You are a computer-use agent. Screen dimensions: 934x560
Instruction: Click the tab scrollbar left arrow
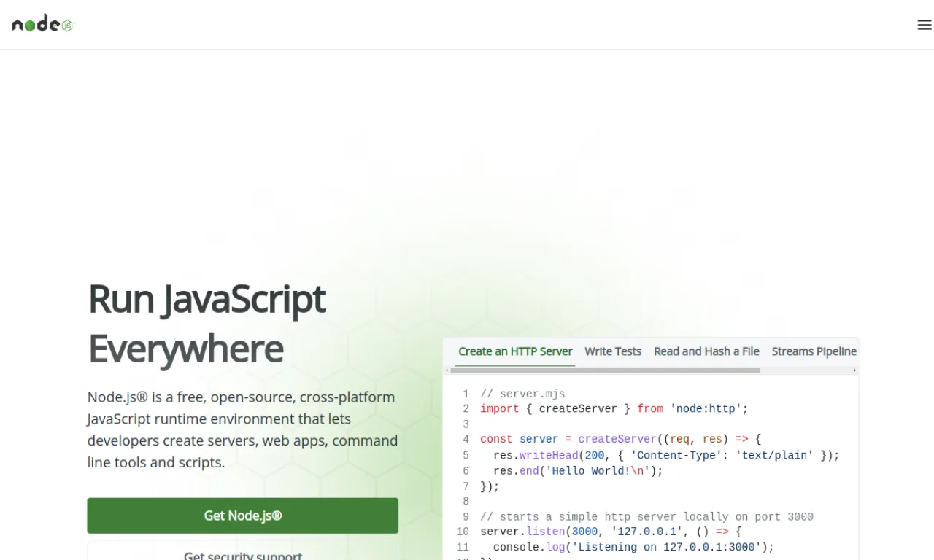click(x=447, y=370)
